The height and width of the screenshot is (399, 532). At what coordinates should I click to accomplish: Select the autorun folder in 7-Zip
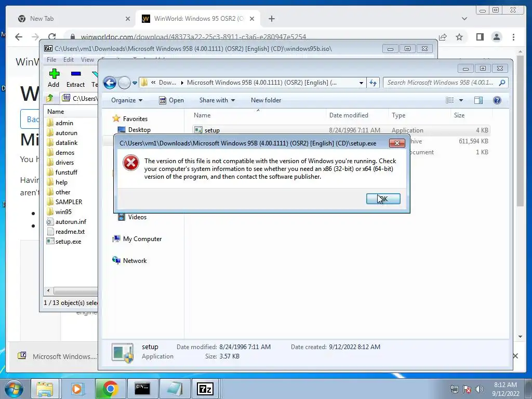point(66,132)
